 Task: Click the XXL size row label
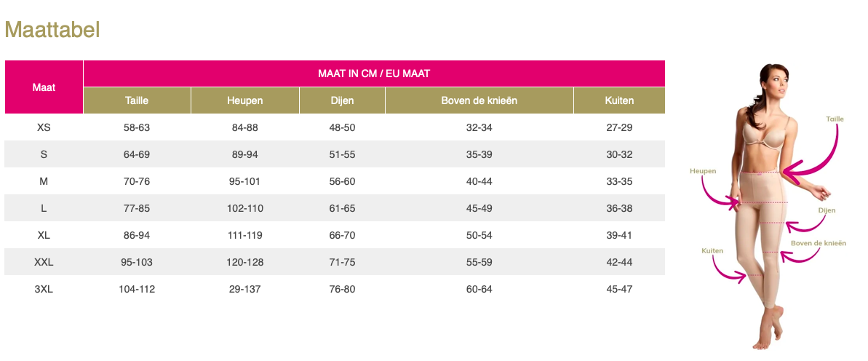click(x=44, y=262)
